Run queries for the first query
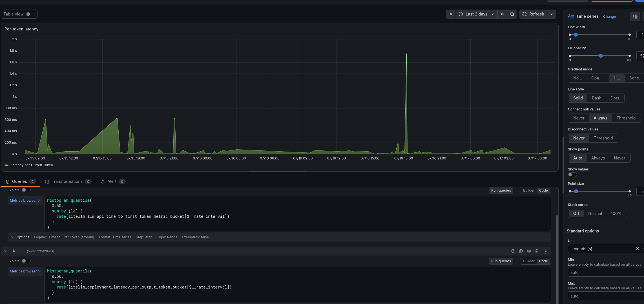 pyautogui.click(x=501, y=190)
